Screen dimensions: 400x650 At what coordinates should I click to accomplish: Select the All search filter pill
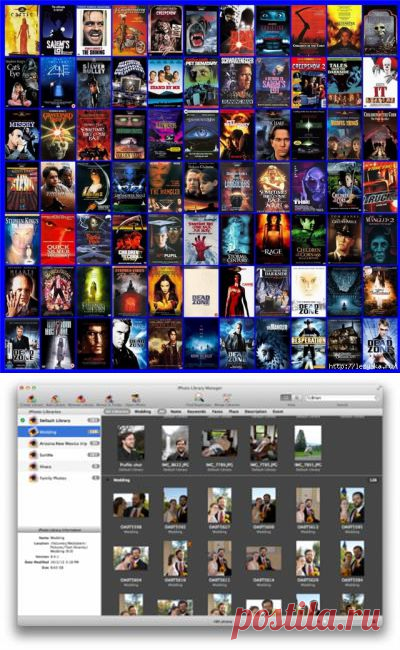pyautogui.click(x=162, y=412)
